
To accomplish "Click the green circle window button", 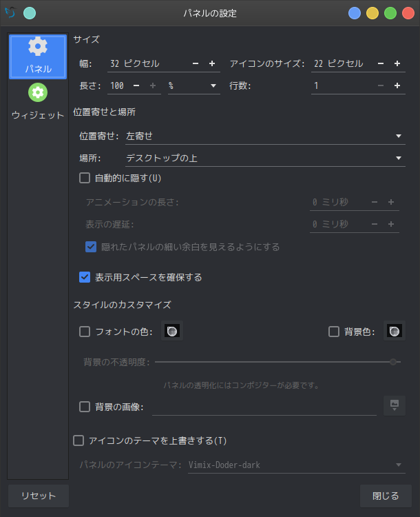I will pos(390,13).
